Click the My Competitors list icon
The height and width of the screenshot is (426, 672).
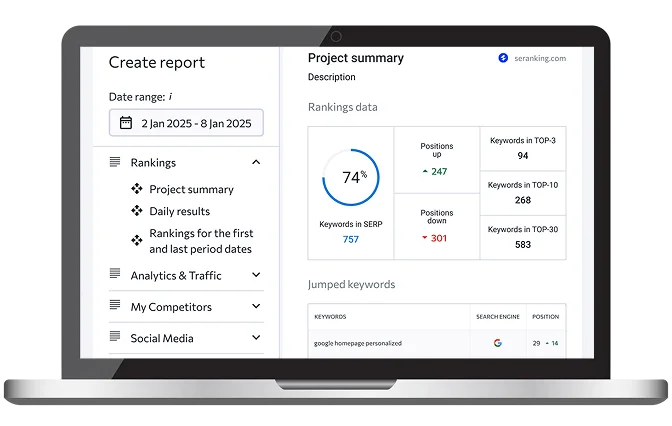click(115, 305)
